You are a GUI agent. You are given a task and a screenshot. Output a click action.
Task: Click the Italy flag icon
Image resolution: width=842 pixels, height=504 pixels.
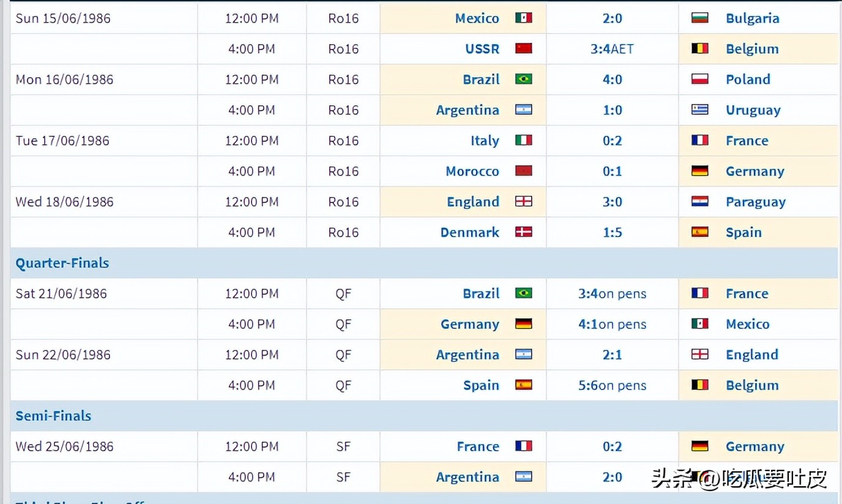coord(523,140)
